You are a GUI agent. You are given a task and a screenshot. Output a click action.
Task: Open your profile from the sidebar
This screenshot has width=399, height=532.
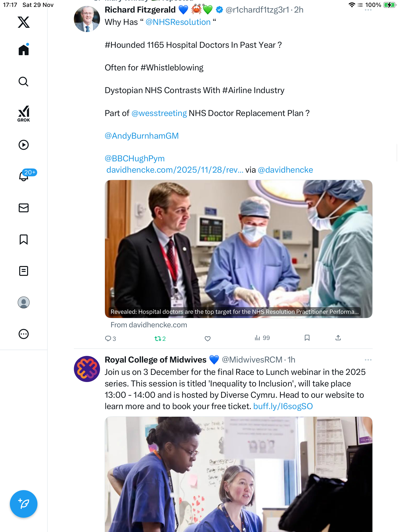point(24,302)
